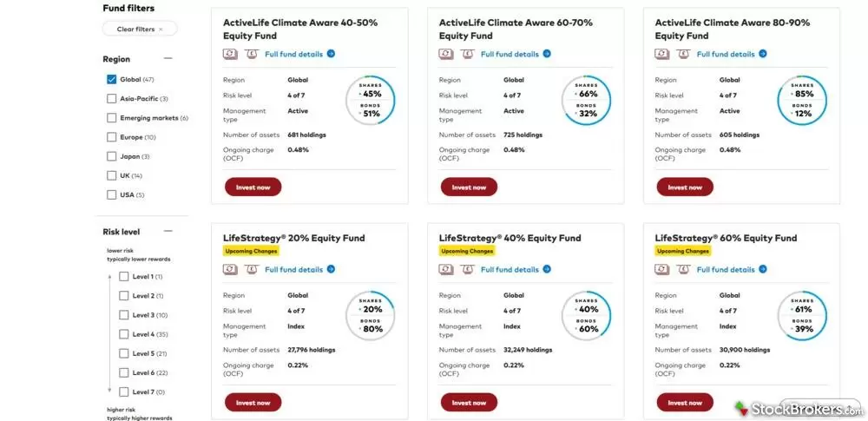Click the income icon on LifeStrategy 40% card
Screen dimensions: 868x421
pyautogui.click(x=468, y=269)
